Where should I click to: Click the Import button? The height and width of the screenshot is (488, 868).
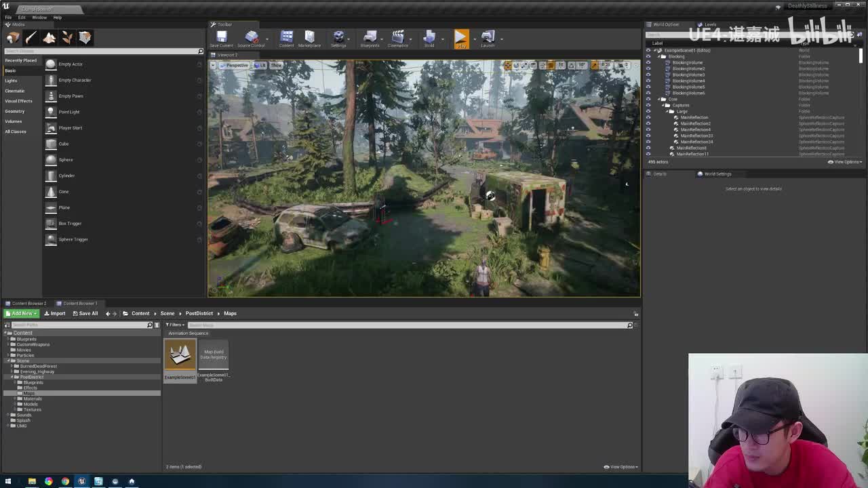[x=55, y=313]
